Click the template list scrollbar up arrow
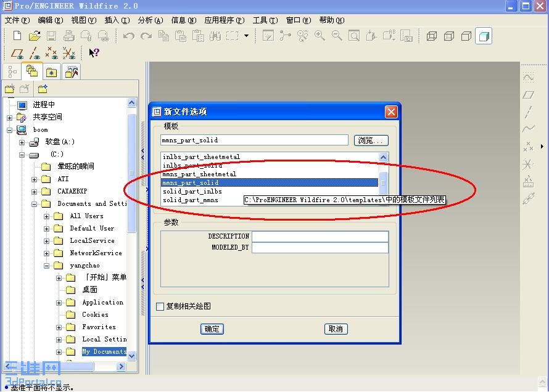Image resolution: width=549 pixels, height=392 pixels. click(384, 157)
